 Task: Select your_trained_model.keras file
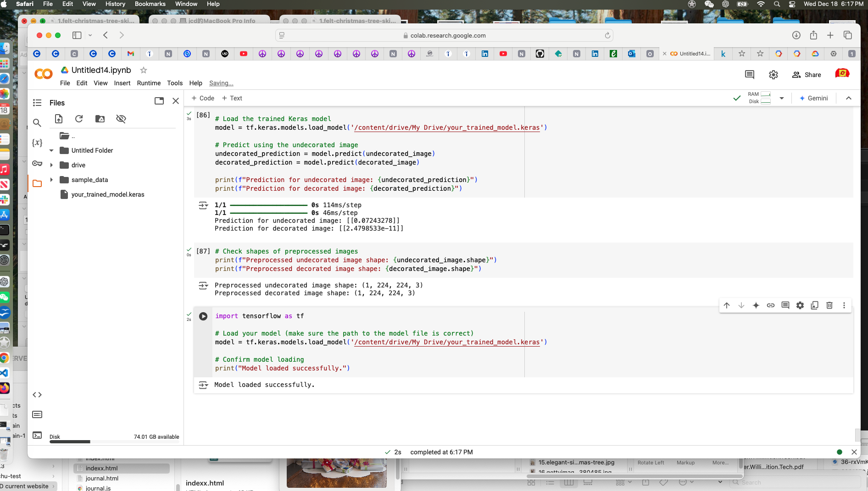point(107,194)
